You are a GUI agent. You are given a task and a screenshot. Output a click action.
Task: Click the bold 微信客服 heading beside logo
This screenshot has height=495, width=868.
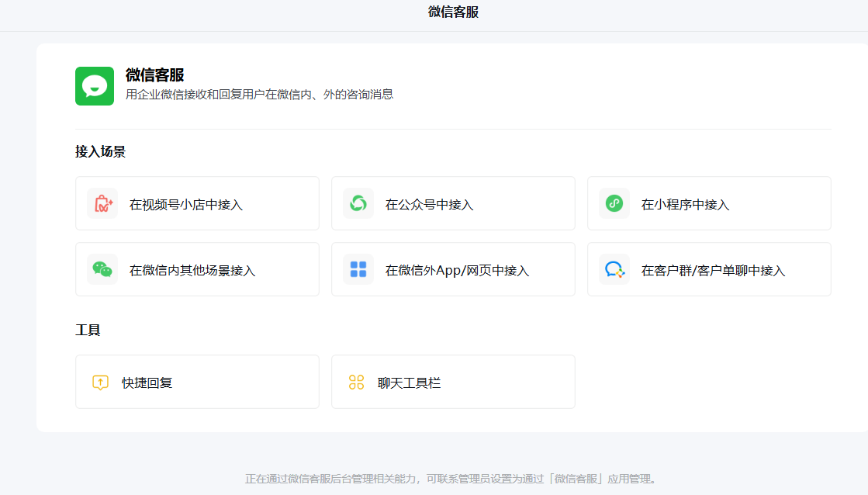154,75
